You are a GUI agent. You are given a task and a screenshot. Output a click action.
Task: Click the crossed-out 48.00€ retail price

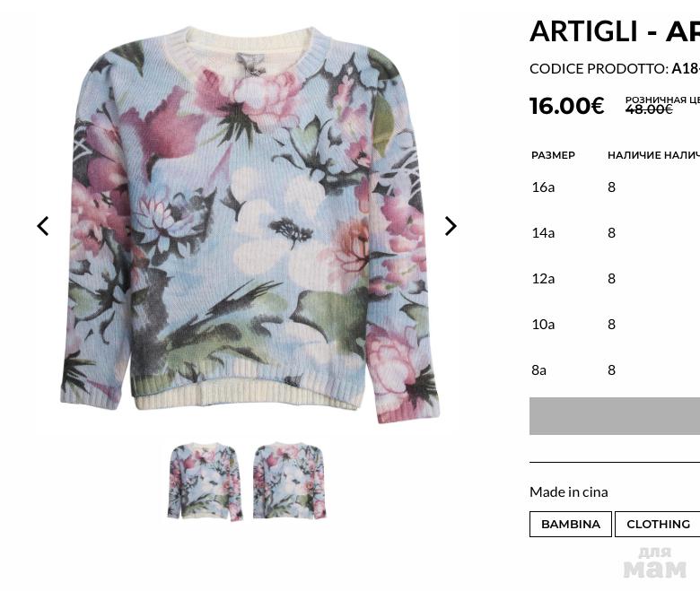tap(649, 109)
